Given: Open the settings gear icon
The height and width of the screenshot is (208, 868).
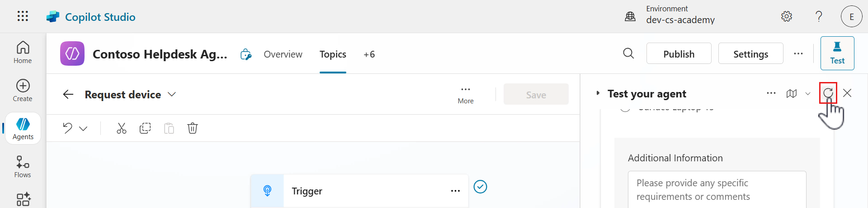Looking at the screenshot, I should pyautogui.click(x=787, y=17).
